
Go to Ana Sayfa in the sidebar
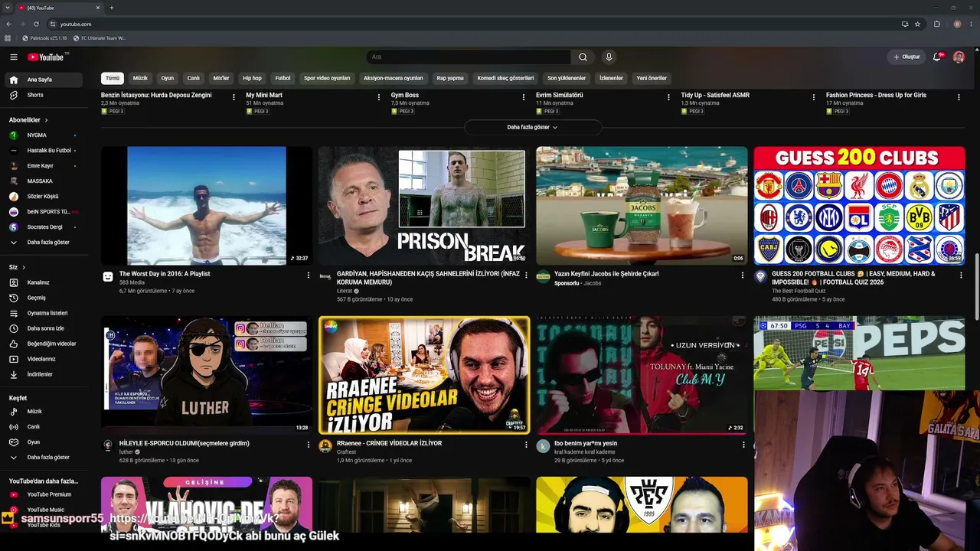(x=43, y=80)
